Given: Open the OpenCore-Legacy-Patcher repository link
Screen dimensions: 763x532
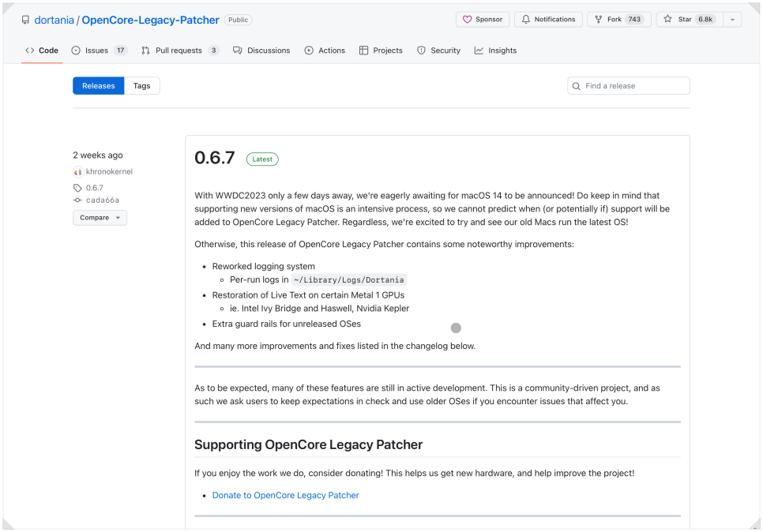Looking at the screenshot, I should (x=150, y=20).
